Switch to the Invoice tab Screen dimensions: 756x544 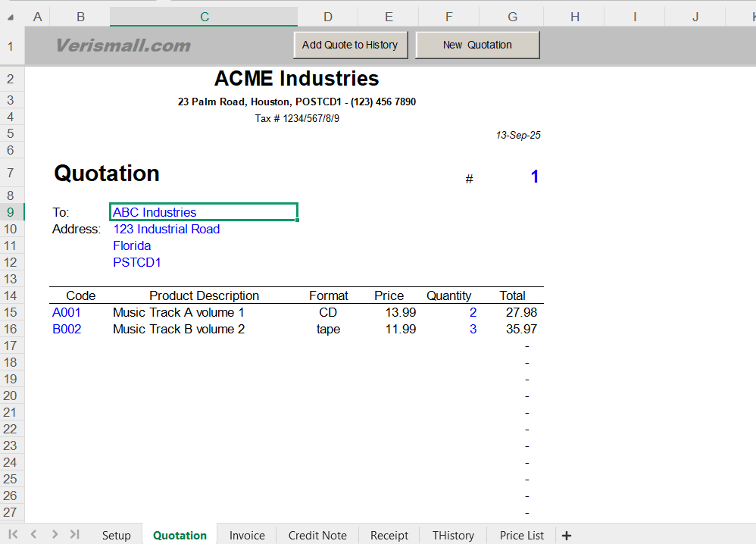point(246,535)
